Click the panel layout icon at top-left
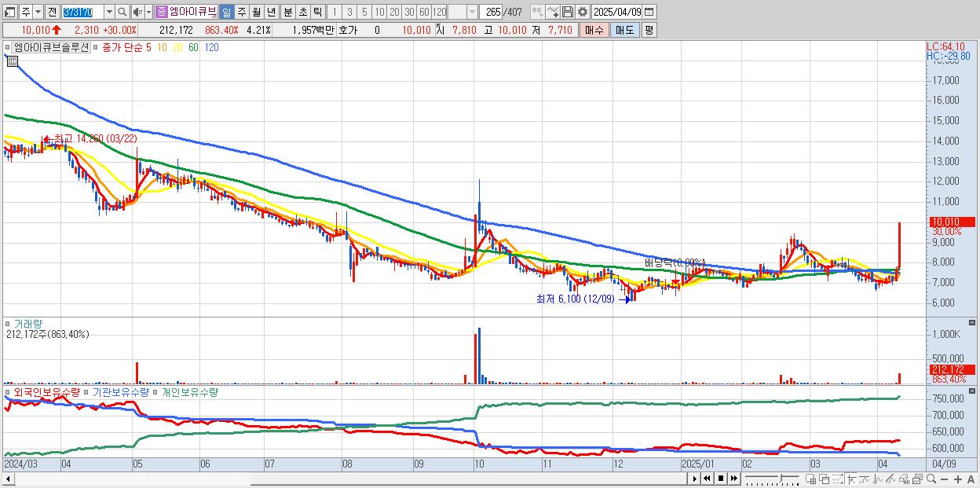This screenshot has height=488, width=980. point(9,12)
